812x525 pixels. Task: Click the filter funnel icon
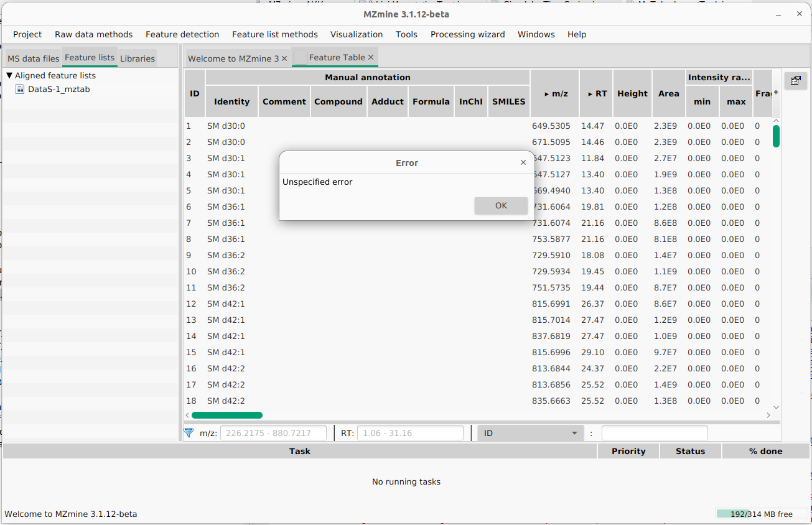[188, 432]
